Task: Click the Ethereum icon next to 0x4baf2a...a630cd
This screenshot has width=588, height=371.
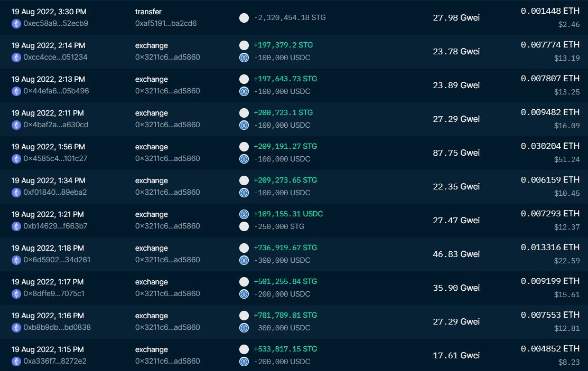Action: coord(16,125)
